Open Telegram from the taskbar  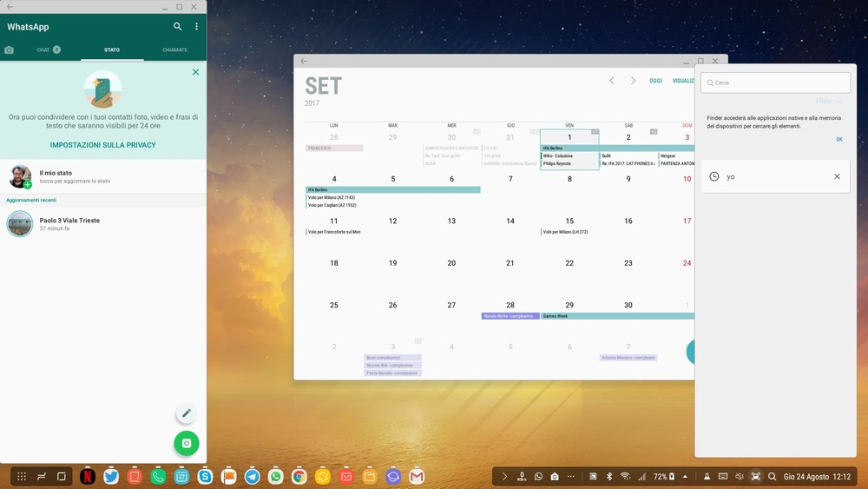[x=252, y=476]
